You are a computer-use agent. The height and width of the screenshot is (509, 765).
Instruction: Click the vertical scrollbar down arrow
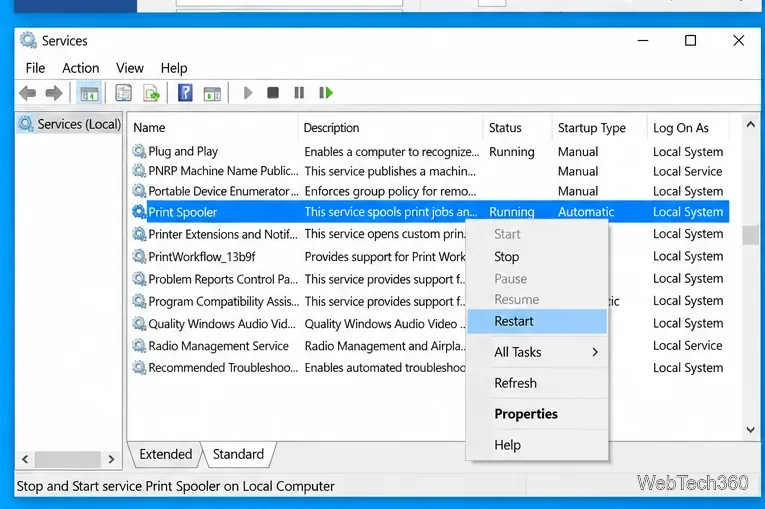[750, 430]
